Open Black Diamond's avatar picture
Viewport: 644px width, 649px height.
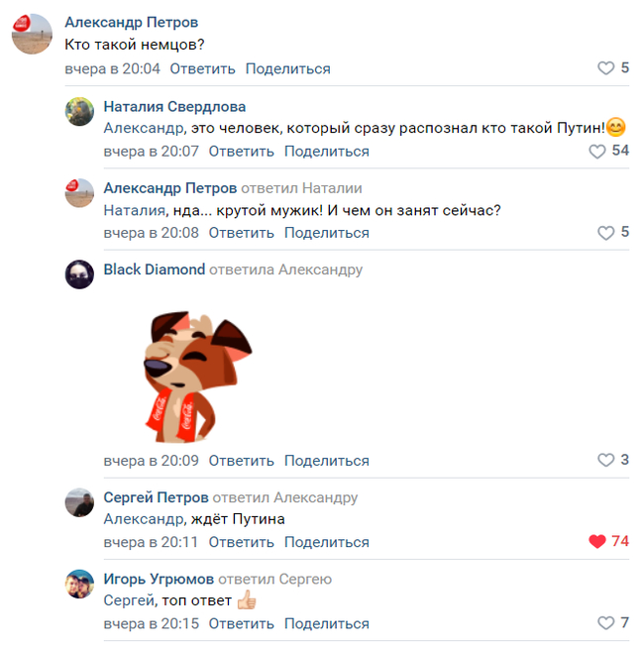pos(79,274)
